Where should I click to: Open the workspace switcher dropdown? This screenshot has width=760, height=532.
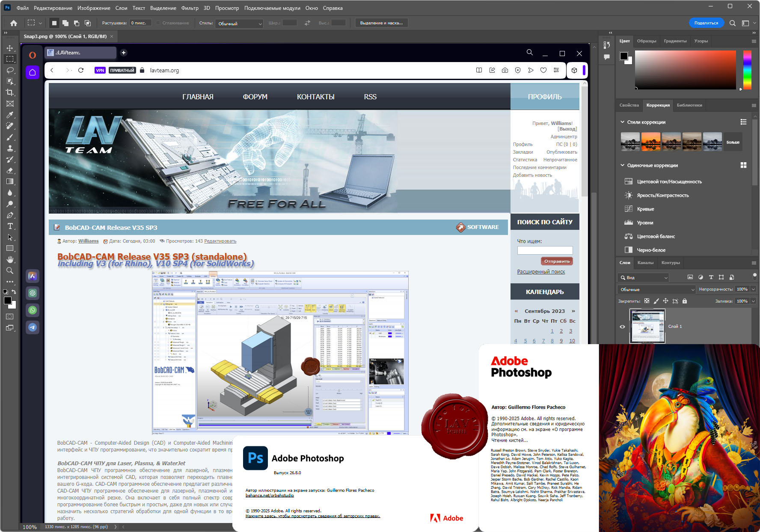pyautogui.click(x=749, y=23)
